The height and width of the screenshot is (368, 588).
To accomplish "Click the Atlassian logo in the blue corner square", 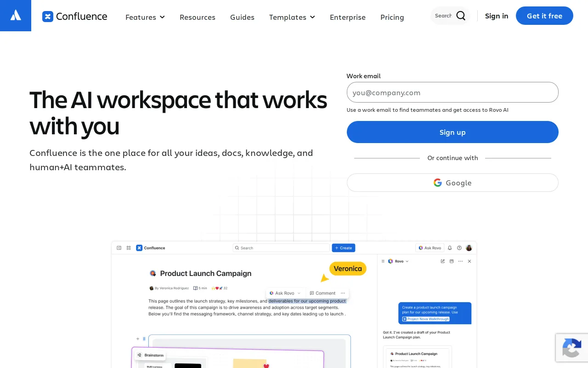I will click(16, 16).
